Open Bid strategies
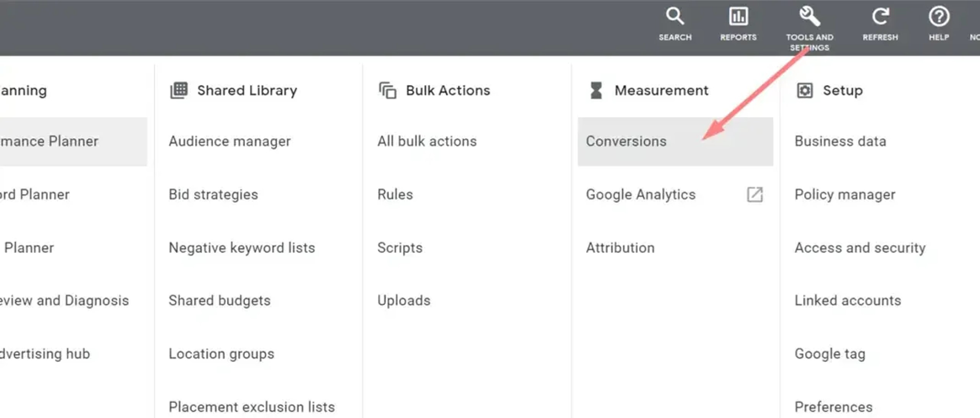This screenshot has height=418, width=980. [x=213, y=195]
